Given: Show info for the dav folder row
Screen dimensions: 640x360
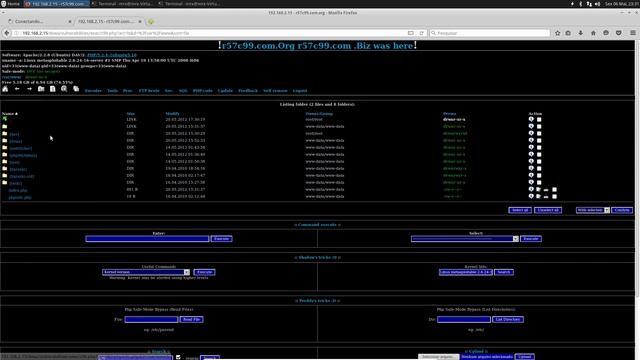Looking at the screenshot, I should tap(531, 133).
